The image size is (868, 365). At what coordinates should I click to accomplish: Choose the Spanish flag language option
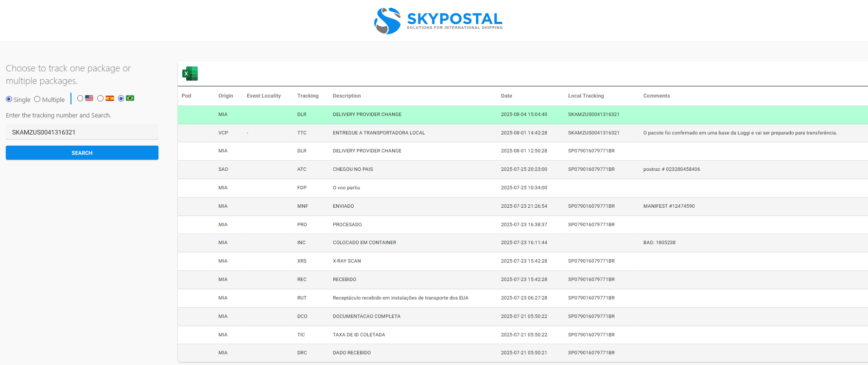(100, 98)
